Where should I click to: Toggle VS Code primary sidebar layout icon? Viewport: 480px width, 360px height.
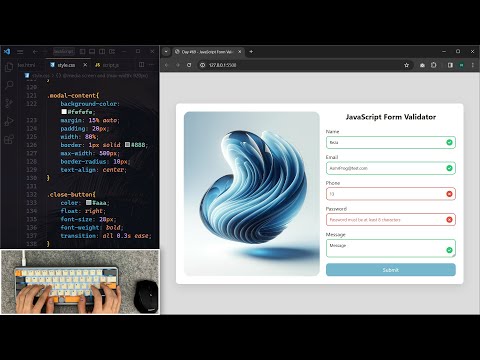82,52
